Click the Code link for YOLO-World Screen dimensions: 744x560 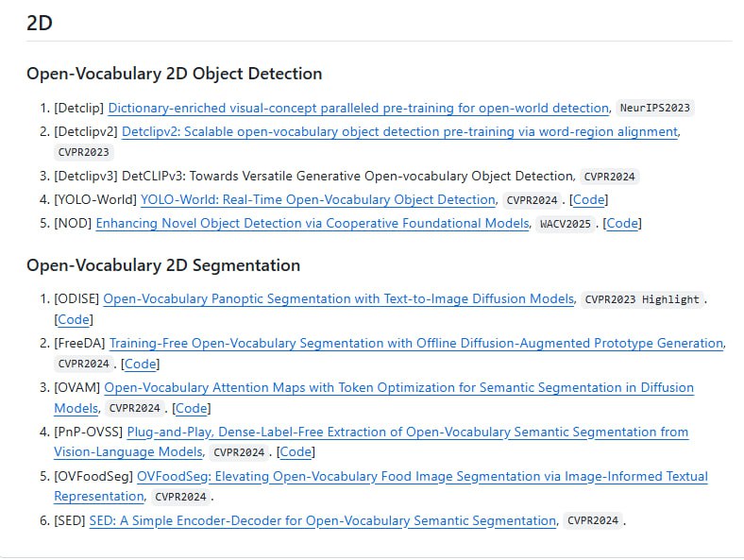click(x=589, y=200)
